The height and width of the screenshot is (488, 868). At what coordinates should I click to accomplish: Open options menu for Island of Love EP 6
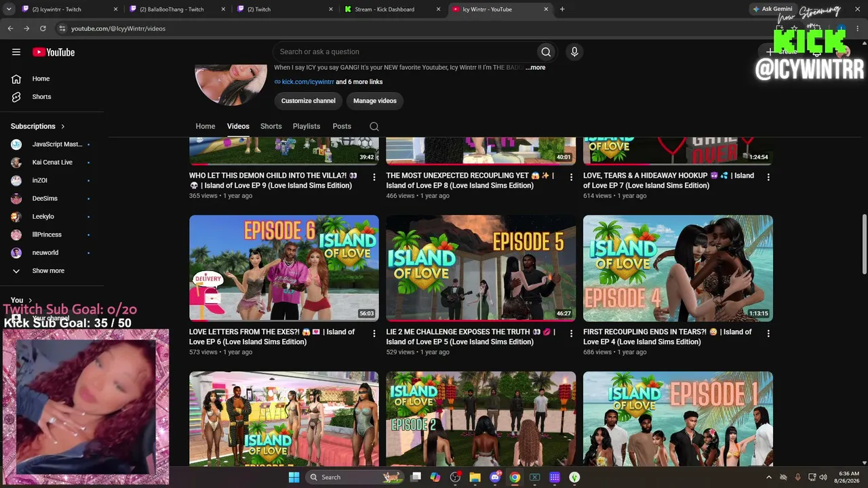coord(374,333)
